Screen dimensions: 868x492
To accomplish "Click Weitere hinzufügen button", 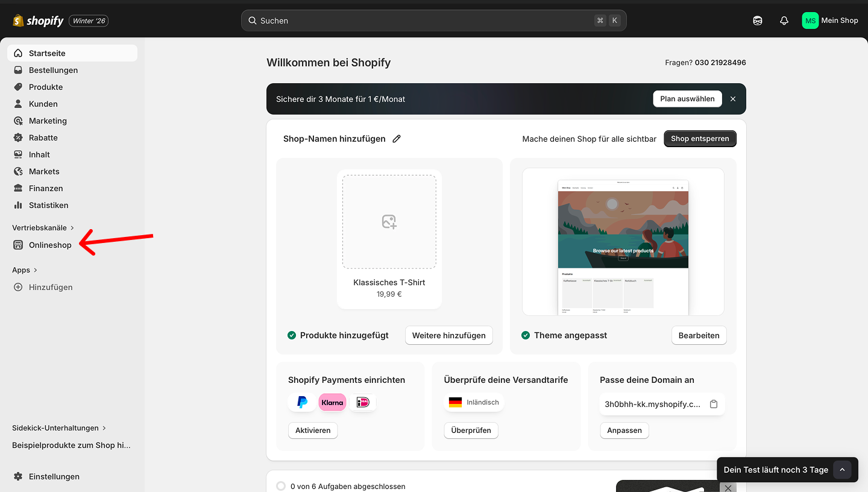I will point(449,335).
